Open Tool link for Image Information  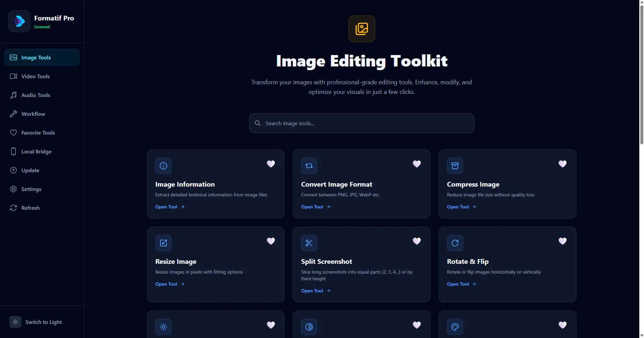pos(170,207)
